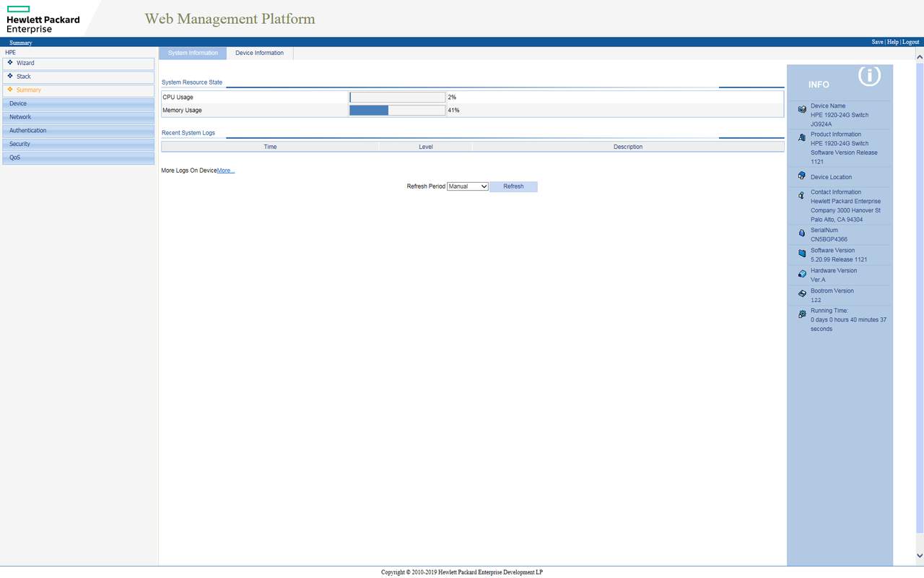Expand the Device menu section
The image size is (924, 578).
pos(79,104)
